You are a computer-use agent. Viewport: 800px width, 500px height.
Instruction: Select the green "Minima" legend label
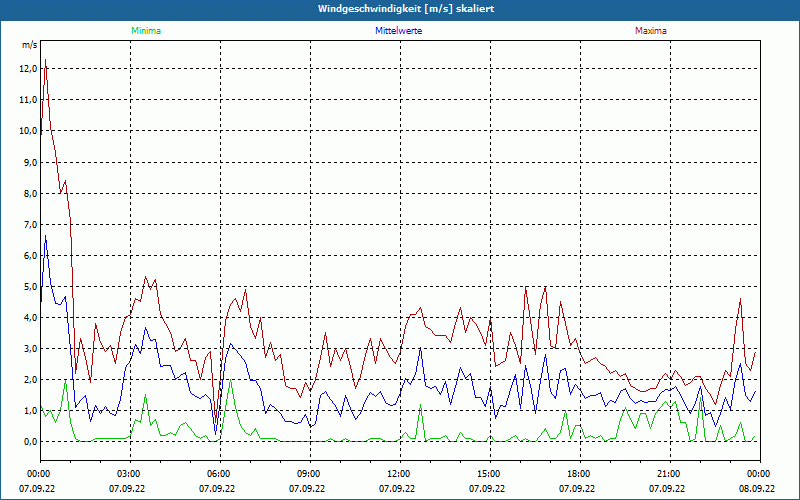coord(145,31)
